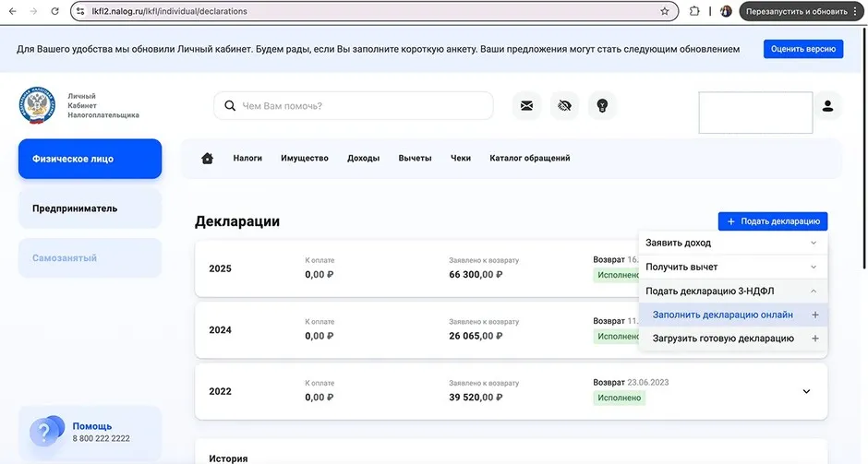Select Заполнить декларацию онлайн option

(733, 315)
